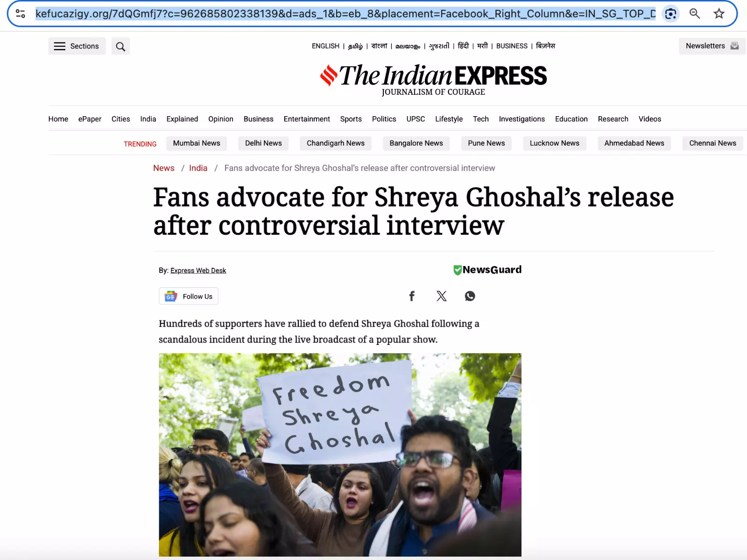Open the Newsletters button
The height and width of the screenshot is (560, 747).
click(712, 46)
